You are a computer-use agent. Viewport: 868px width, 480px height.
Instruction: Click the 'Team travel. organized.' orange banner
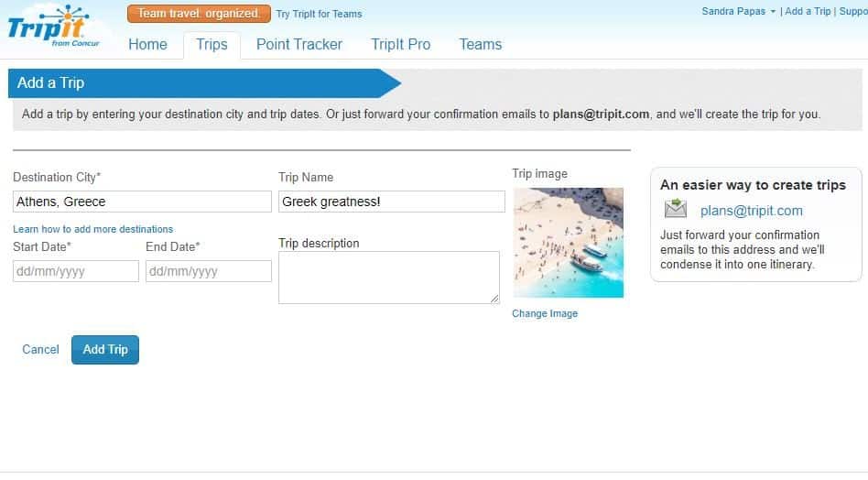click(x=199, y=14)
